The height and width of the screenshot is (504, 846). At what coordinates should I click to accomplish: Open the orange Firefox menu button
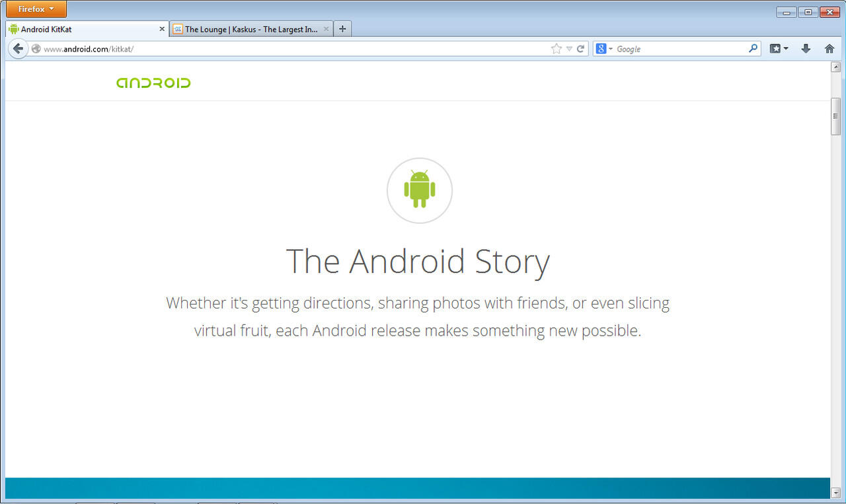pos(36,9)
